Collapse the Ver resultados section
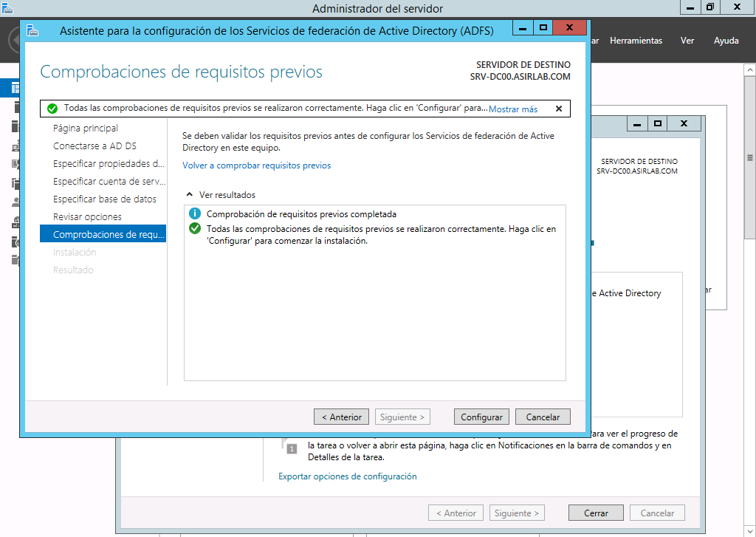This screenshot has width=756, height=537. coord(190,194)
